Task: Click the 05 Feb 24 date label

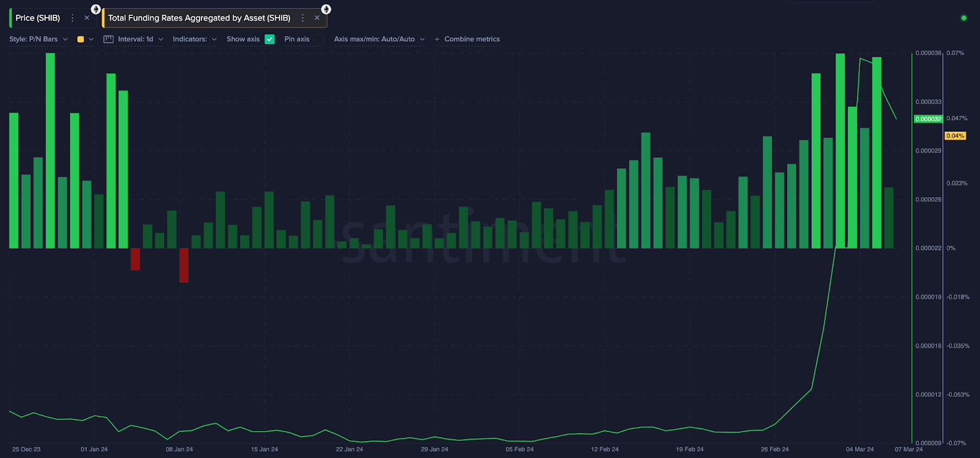Action: point(519,449)
